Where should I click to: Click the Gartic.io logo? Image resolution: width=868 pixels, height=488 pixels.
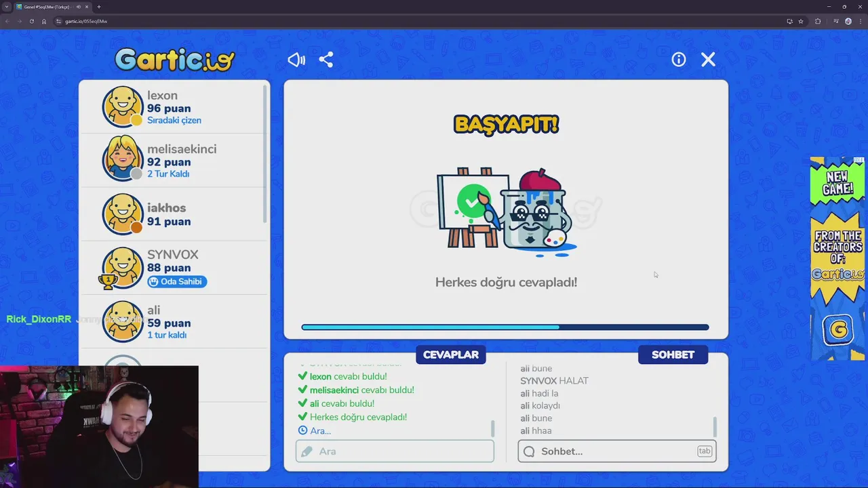(x=174, y=60)
